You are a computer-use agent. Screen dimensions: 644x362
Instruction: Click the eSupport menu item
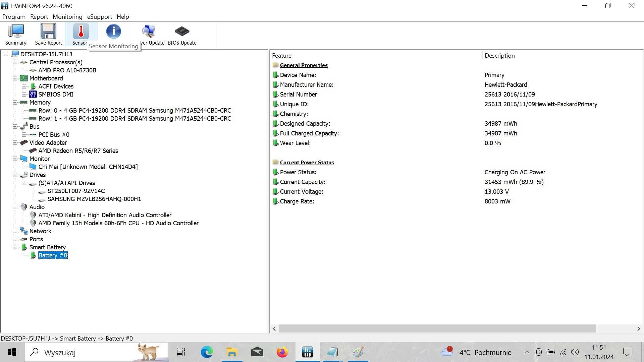(100, 16)
